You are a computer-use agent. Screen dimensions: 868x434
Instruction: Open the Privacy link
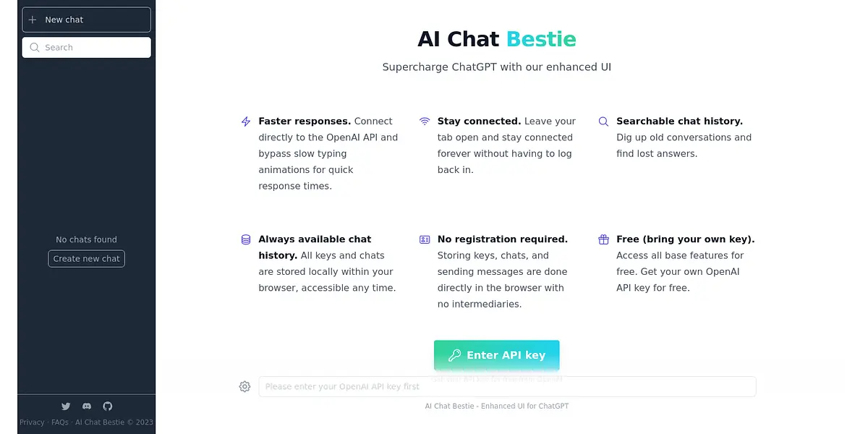coord(32,422)
